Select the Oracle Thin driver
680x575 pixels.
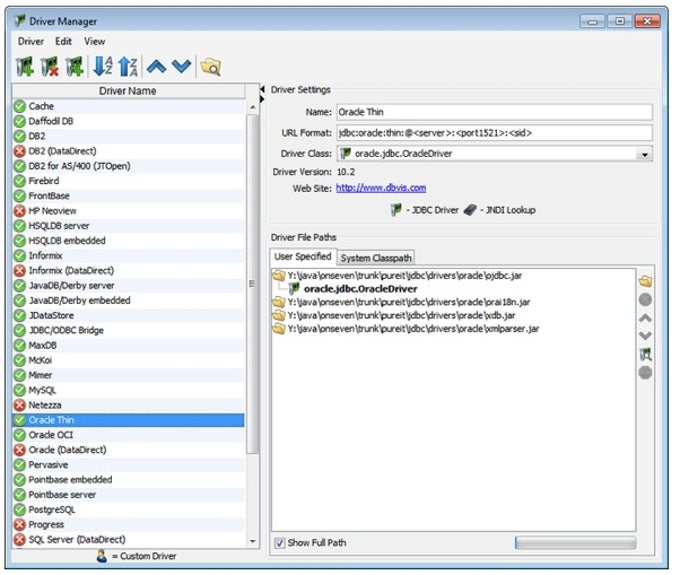(128, 420)
